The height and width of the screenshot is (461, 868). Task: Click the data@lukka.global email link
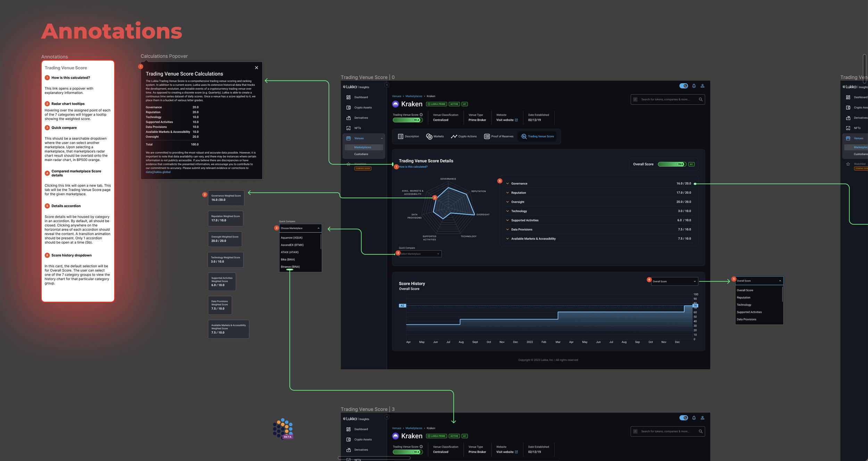pos(158,172)
